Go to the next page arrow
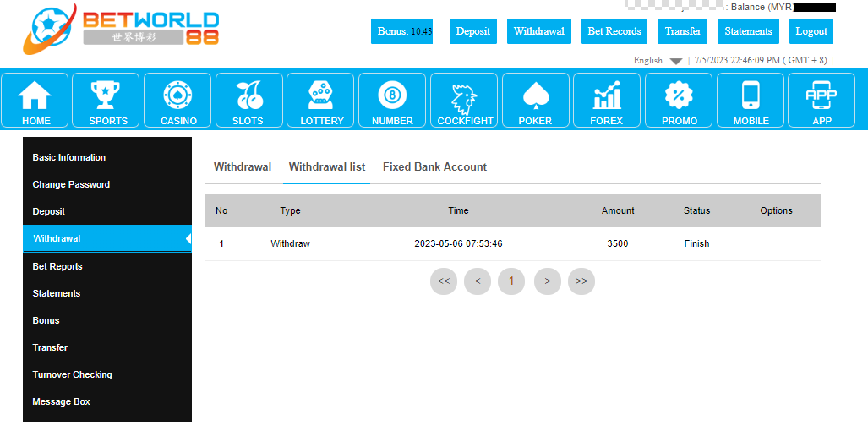The width and height of the screenshot is (868, 442). pos(548,281)
